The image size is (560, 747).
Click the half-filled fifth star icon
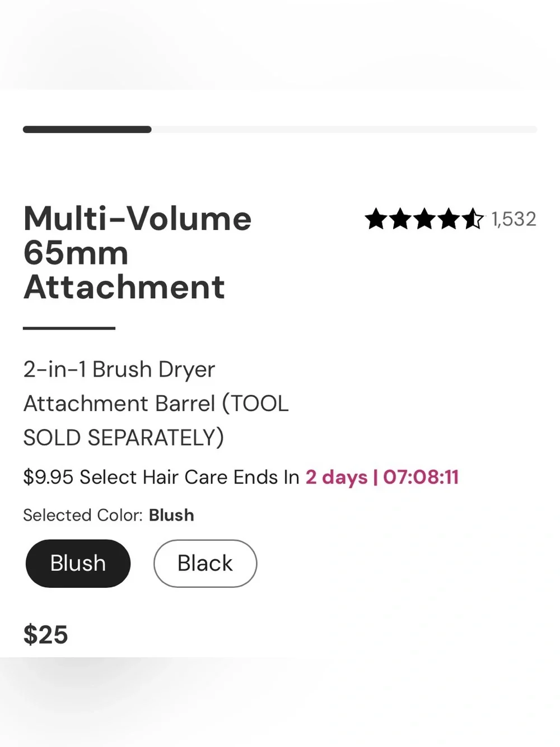tap(473, 219)
